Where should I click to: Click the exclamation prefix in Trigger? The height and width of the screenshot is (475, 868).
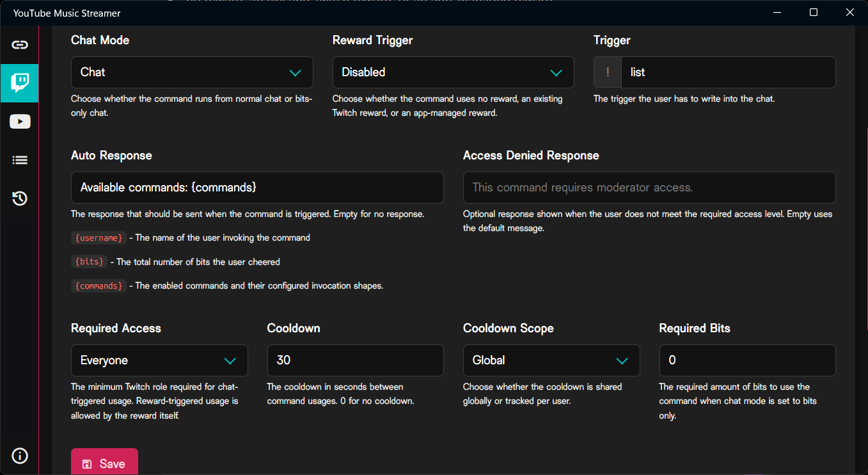point(608,72)
